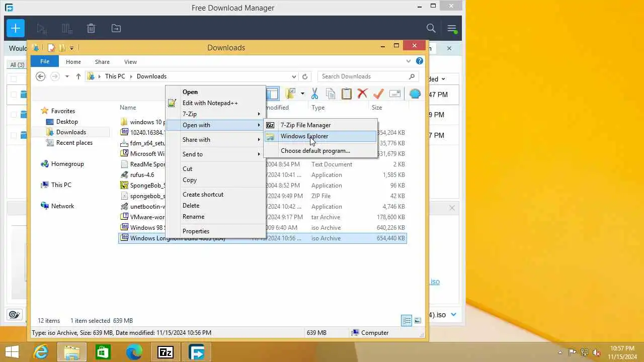Viewport: 644px width, 362px height.
Task: Click the quick access Properties icon in title bar
Action: (x=51, y=48)
